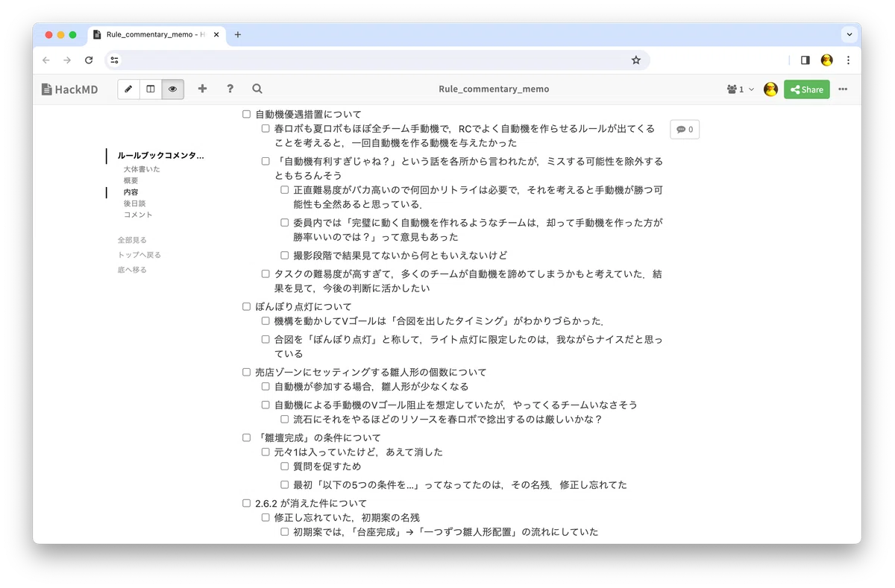Switch to view mode eye icon

(172, 89)
